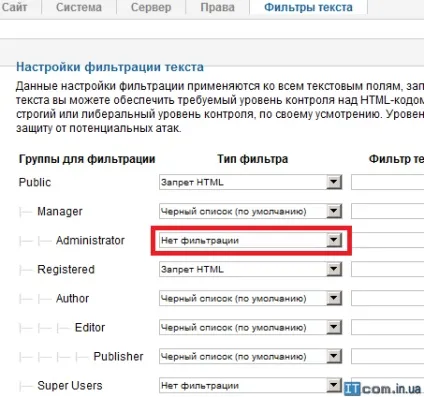
Task: Open the Super Users filter type dropdown
Action: pyautogui.click(x=251, y=385)
